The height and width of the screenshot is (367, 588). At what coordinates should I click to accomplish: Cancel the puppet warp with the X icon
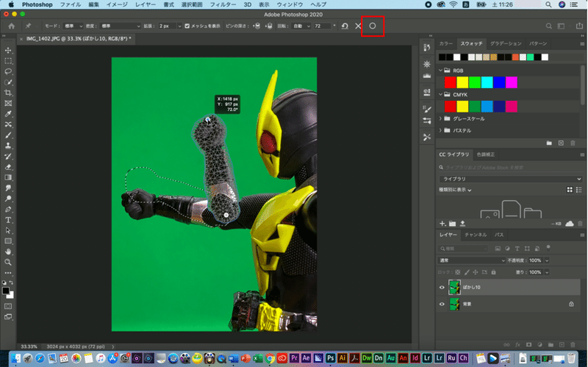(x=358, y=26)
